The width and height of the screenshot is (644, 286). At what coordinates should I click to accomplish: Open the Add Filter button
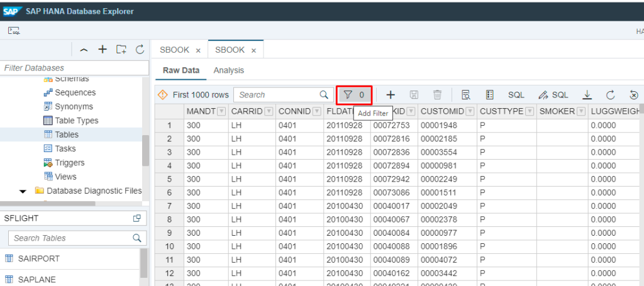(x=354, y=95)
